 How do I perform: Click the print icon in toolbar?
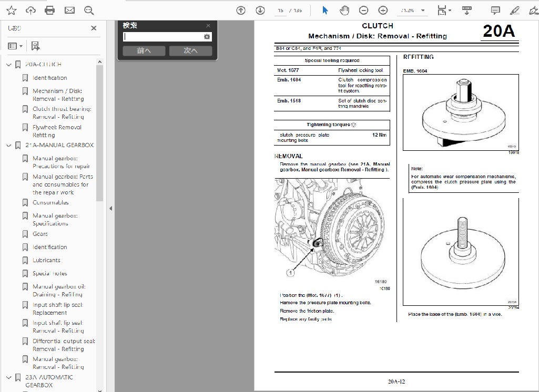tap(50, 11)
